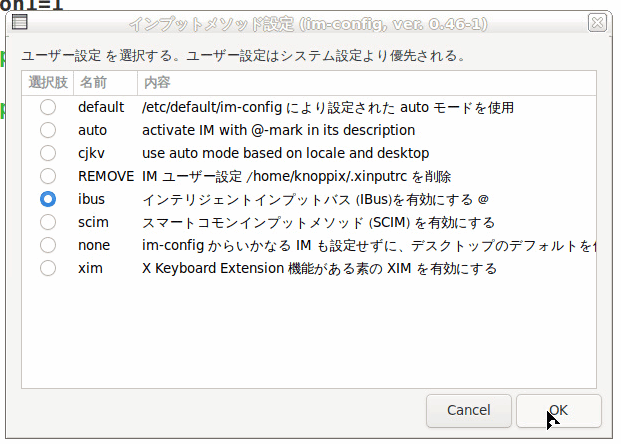Click the xim XIM description row
Image resolution: width=621 pixels, height=444 pixels.
[319, 268]
